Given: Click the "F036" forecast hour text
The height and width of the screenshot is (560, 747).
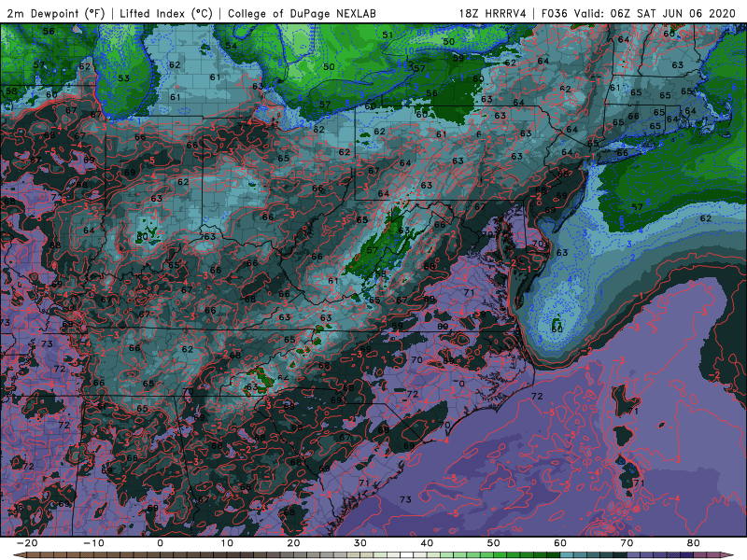Looking at the screenshot, I should [555, 13].
